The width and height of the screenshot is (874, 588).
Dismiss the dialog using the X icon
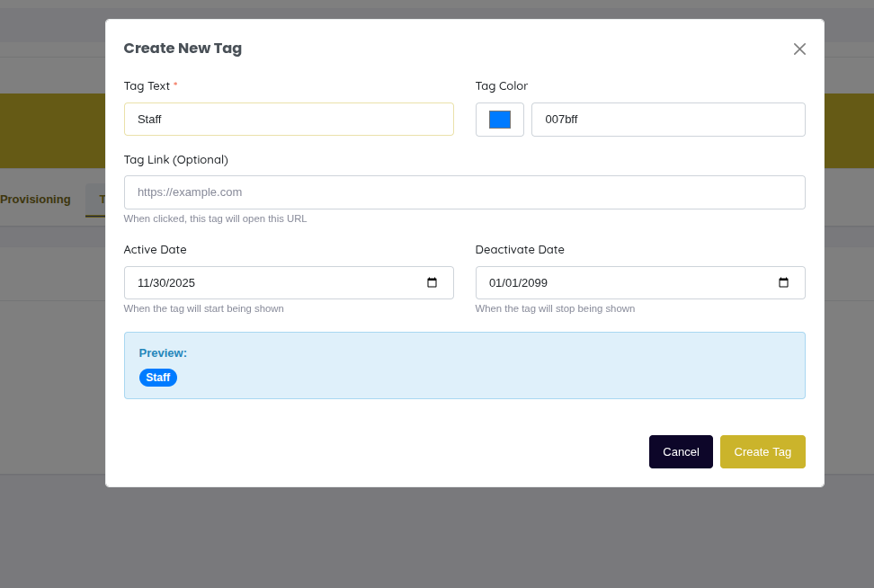pyautogui.click(x=799, y=49)
